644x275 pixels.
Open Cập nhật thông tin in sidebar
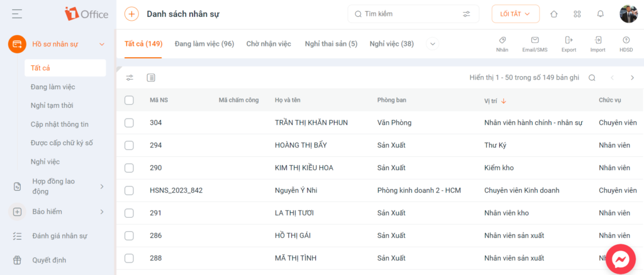point(60,124)
